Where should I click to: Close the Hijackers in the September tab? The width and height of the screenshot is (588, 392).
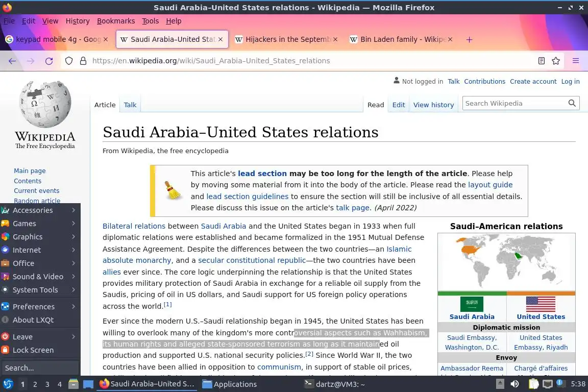click(335, 39)
